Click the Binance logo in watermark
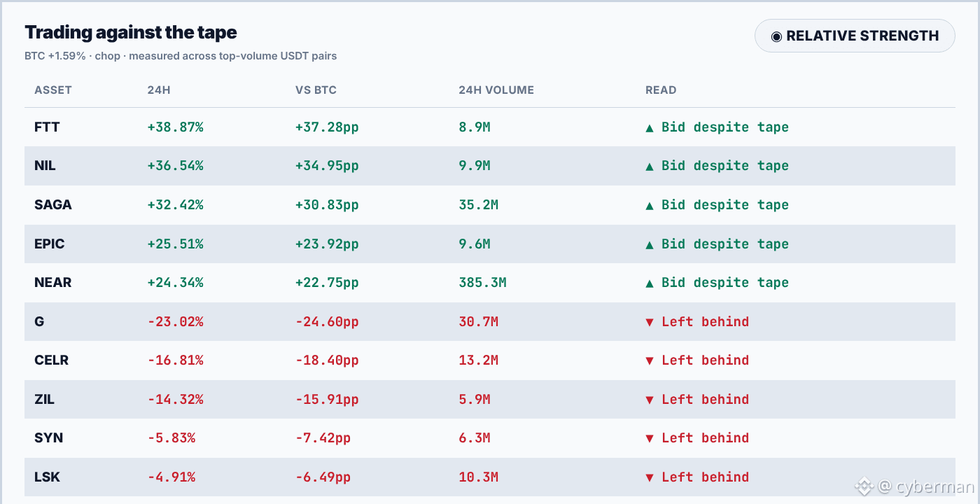 [x=864, y=486]
